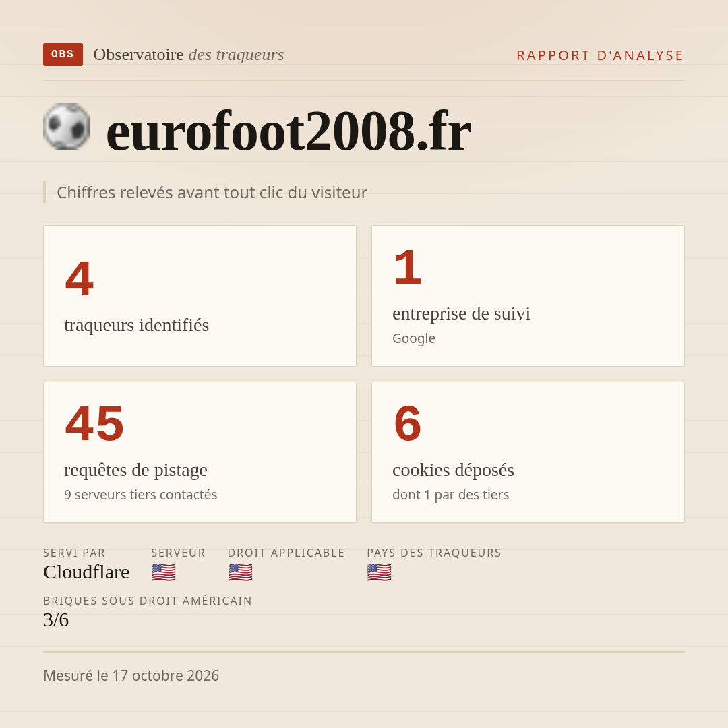Click the Cloudflare host name

click(x=86, y=572)
